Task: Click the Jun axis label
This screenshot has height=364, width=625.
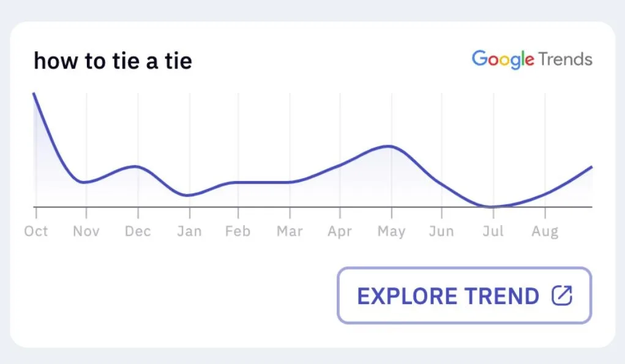Action: point(441,231)
